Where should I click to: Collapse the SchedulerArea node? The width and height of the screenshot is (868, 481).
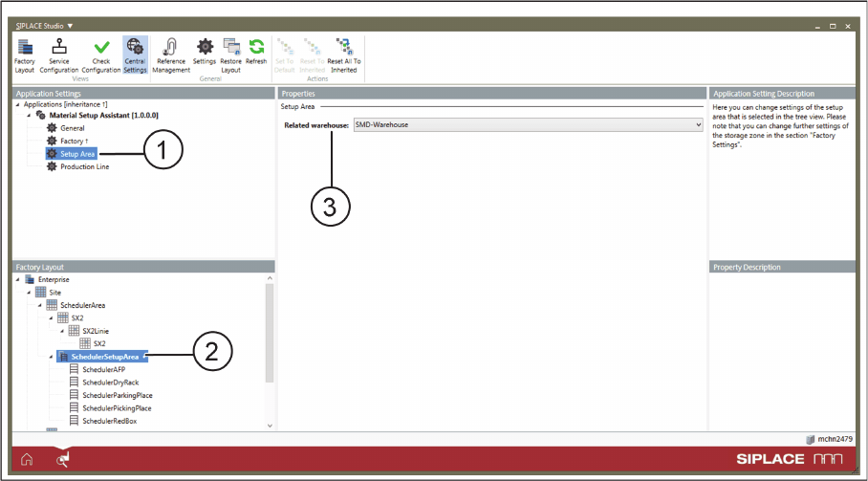[x=40, y=306]
